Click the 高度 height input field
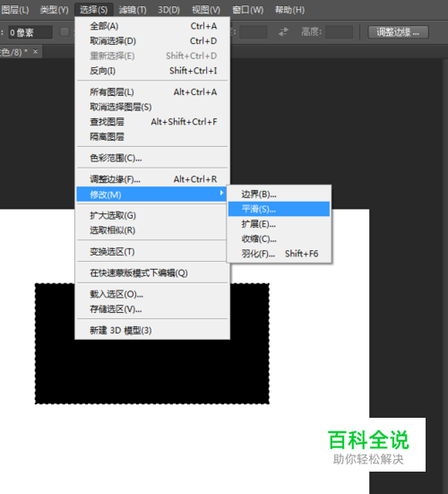 (339, 32)
